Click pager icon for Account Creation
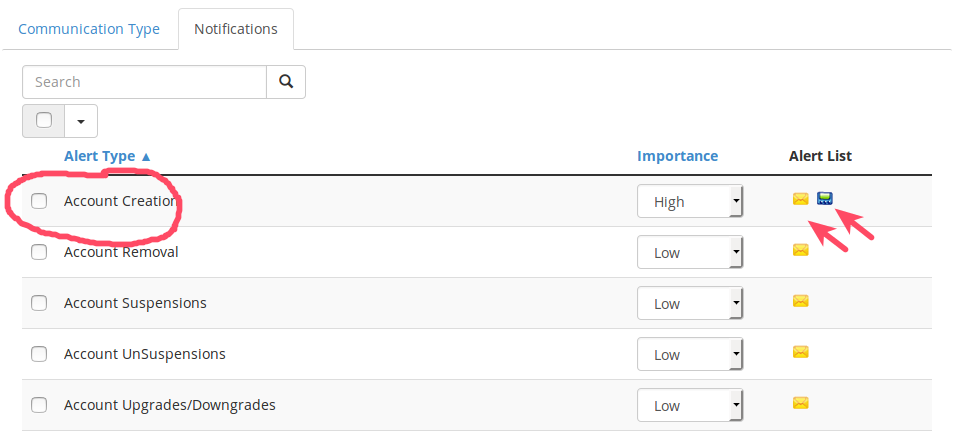 [x=825, y=199]
